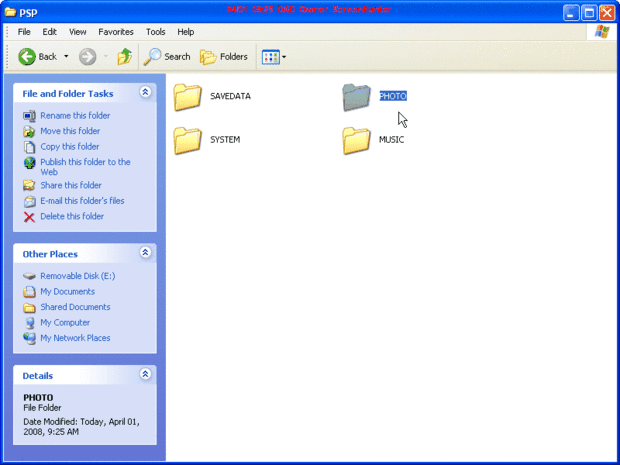This screenshot has width=620, height=465.
Task: Click the SYSTEM folder name
Action: tap(225, 140)
